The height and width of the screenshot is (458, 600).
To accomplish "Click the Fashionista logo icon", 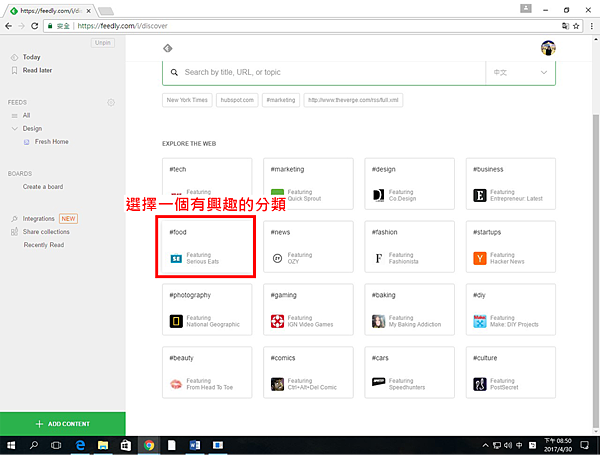I will pos(378,259).
